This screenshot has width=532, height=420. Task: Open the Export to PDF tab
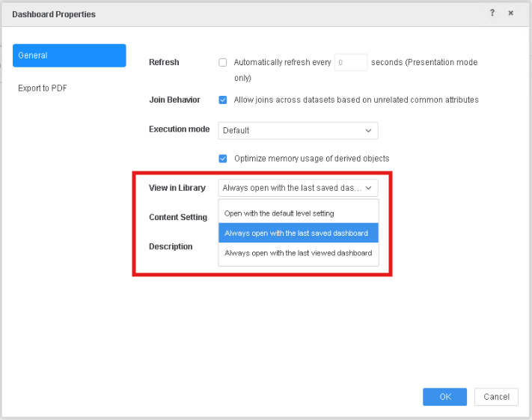[x=43, y=88]
